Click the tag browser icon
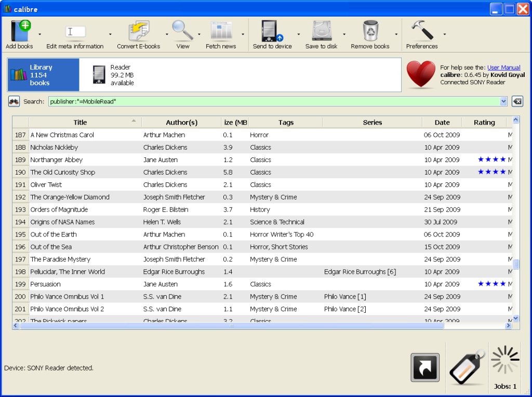532x397 pixels. (467, 367)
